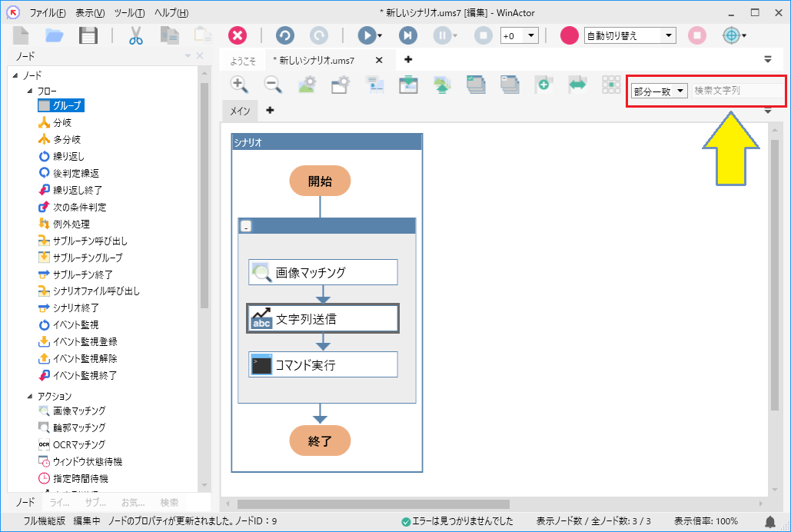Click the notification bell icon
The image size is (791, 532).
(x=770, y=521)
